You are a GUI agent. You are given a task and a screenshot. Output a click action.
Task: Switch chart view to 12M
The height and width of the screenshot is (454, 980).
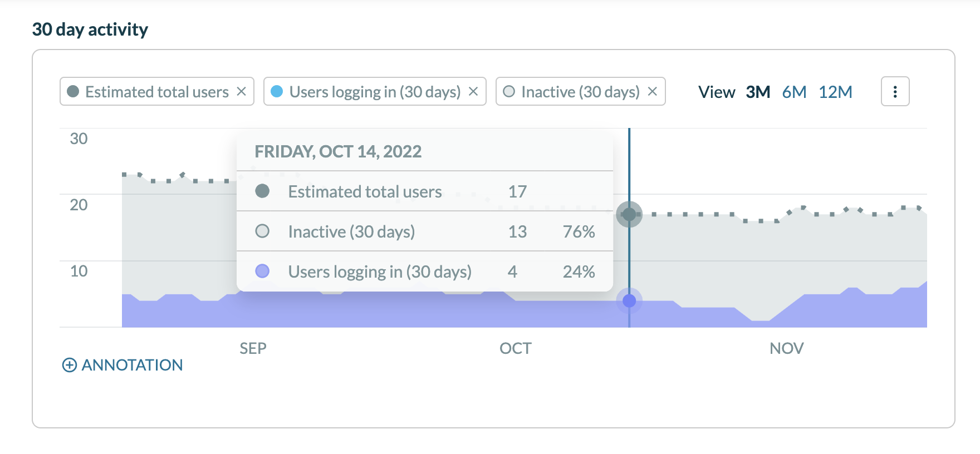pos(835,92)
